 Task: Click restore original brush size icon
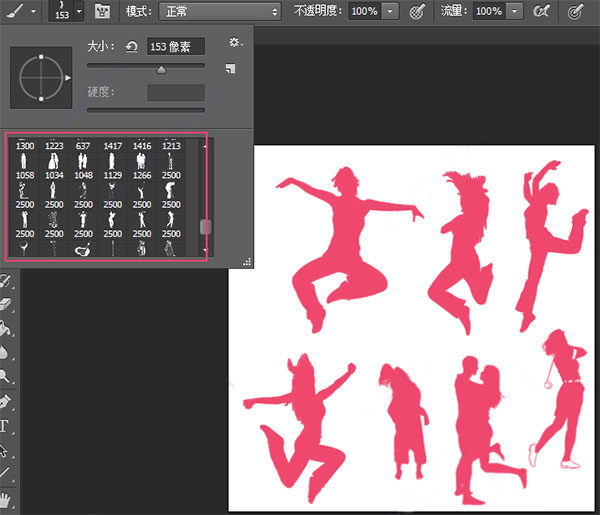tap(130, 47)
